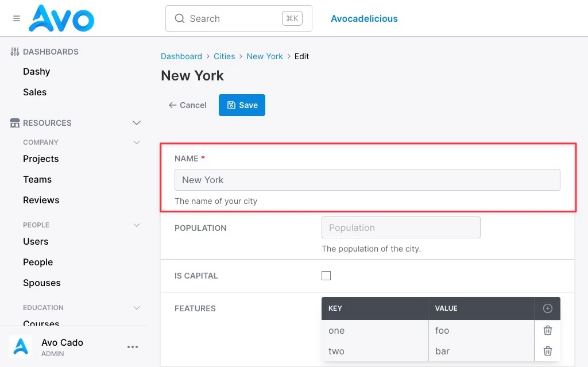Toggle the hamburger sidebar menu icon

click(17, 18)
